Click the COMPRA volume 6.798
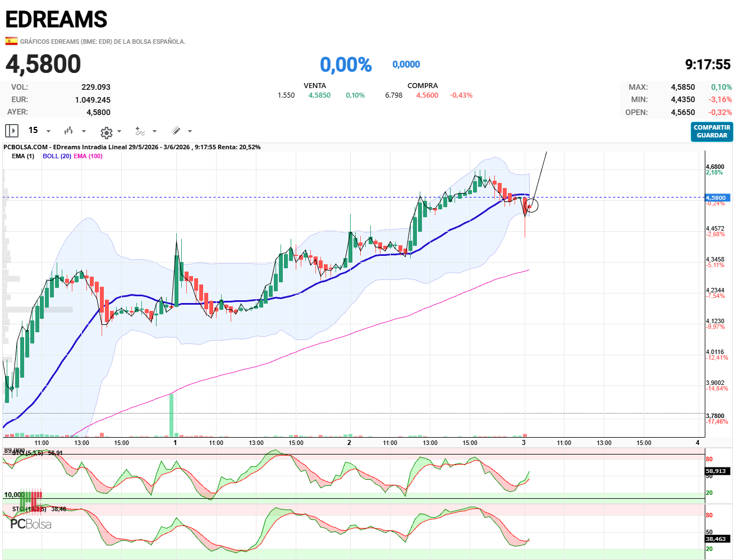Screen dimensions: 739x560 (394, 95)
